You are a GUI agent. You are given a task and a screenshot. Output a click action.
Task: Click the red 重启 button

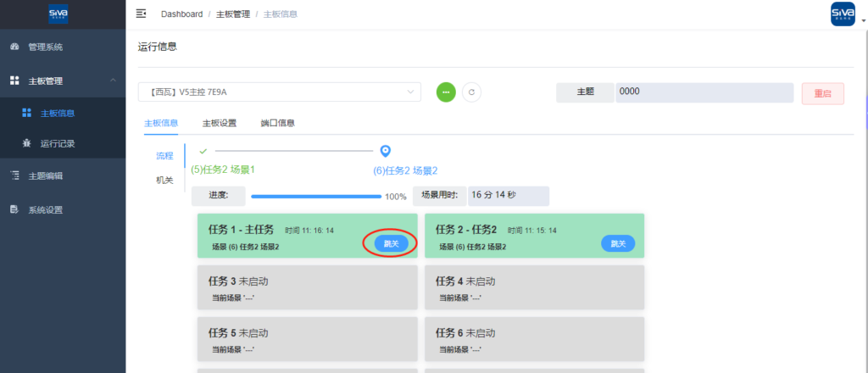tap(822, 93)
